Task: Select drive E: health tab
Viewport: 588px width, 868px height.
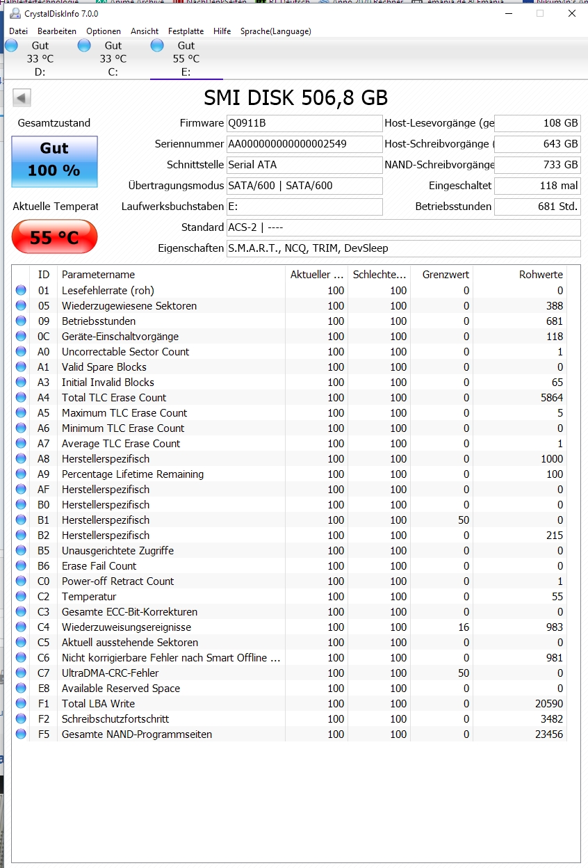Action: click(x=186, y=58)
